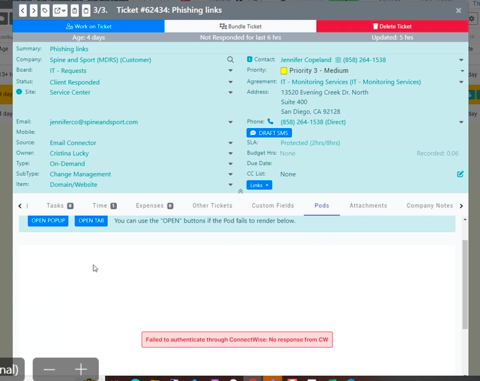
Task: Zoom out with the minus button
Action: (49, 369)
